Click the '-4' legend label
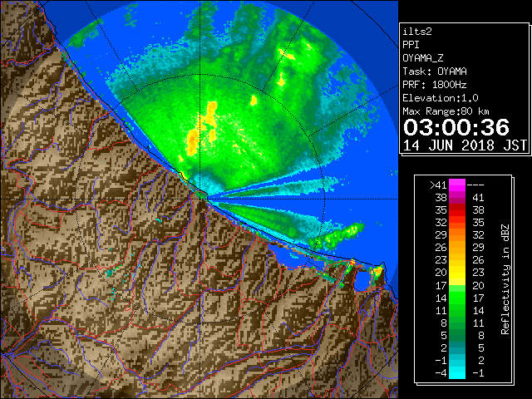The height and width of the screenshot is (399, 532). (441, 373)
